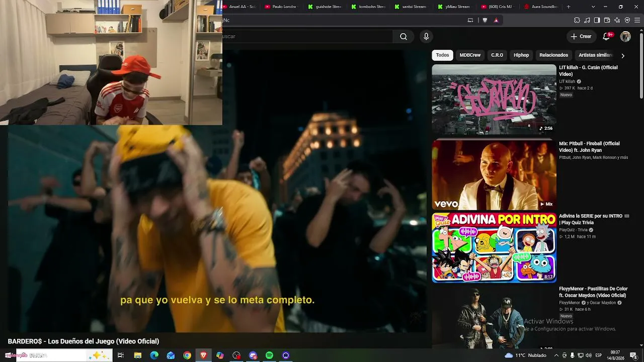Screen dimensions: 644x362
Task: Open the Brave Wallet icon
Action: [x=607, y=20]
